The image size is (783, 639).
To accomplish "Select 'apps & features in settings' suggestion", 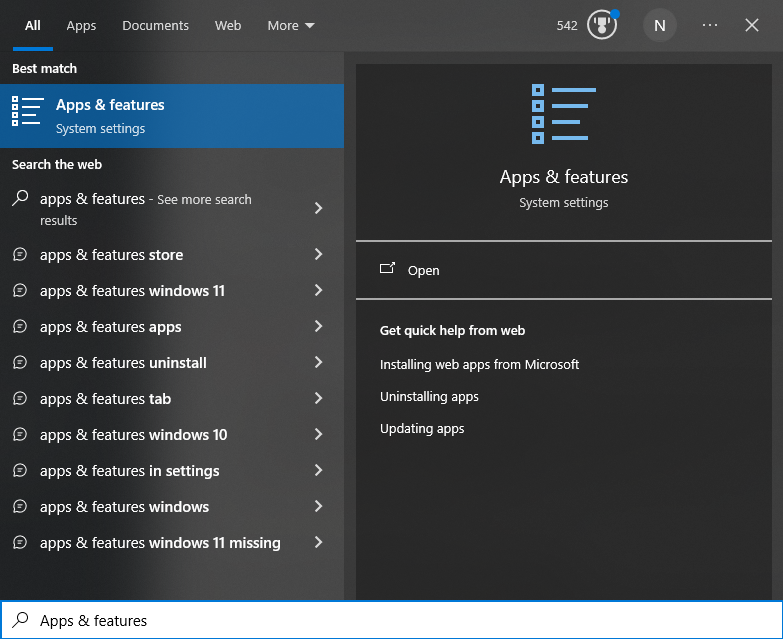I will pyautogui.click(x=129, y=471).
